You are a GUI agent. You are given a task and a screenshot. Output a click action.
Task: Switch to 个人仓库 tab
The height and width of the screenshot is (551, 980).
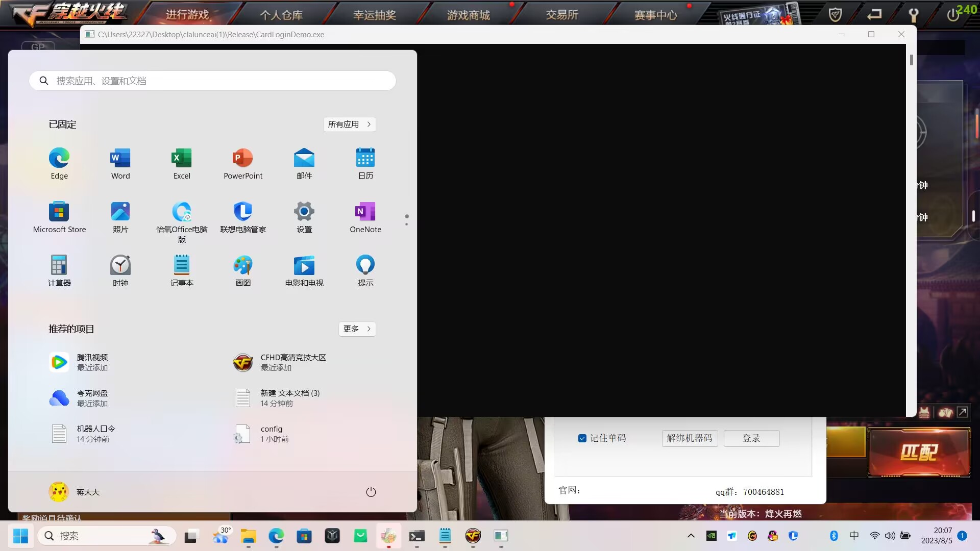(x=281, y=15)
